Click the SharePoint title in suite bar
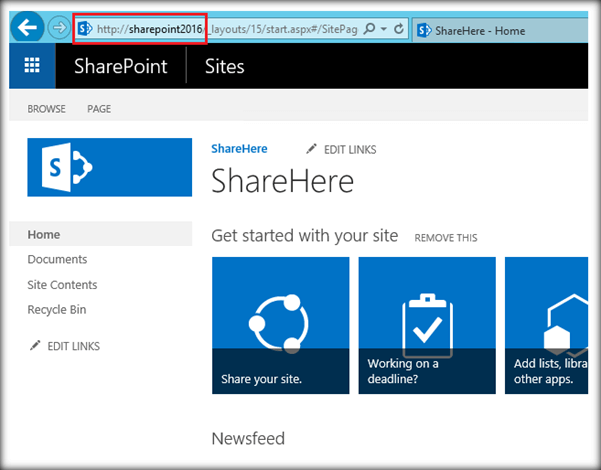 121,66
